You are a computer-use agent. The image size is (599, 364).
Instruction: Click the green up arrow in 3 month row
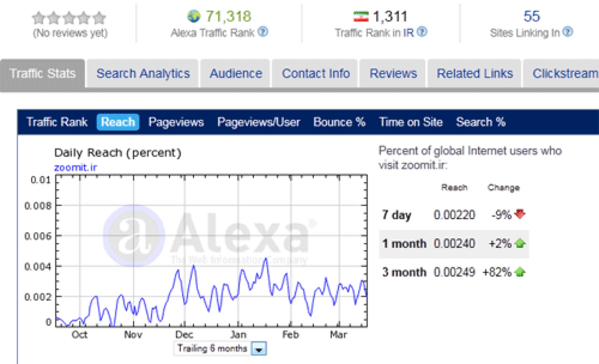[520, 272]
